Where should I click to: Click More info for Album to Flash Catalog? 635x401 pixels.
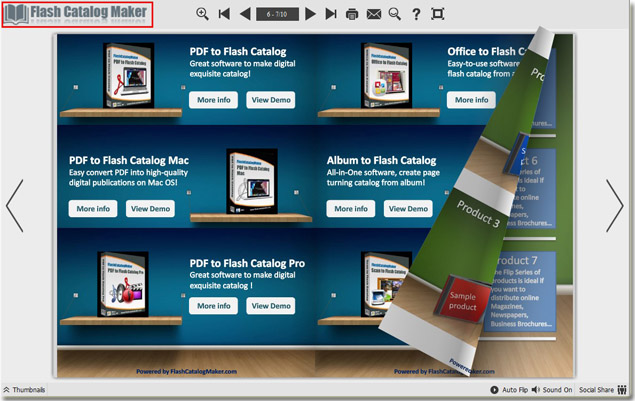point(351,209)
